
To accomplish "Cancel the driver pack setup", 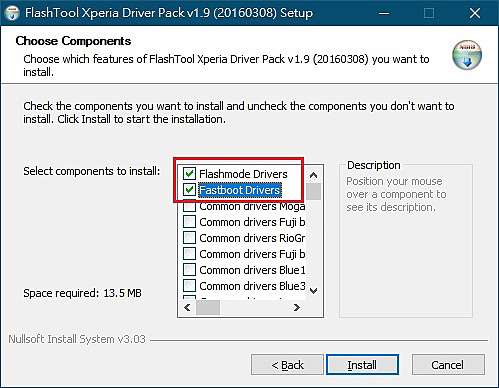I will pos(448,365).
